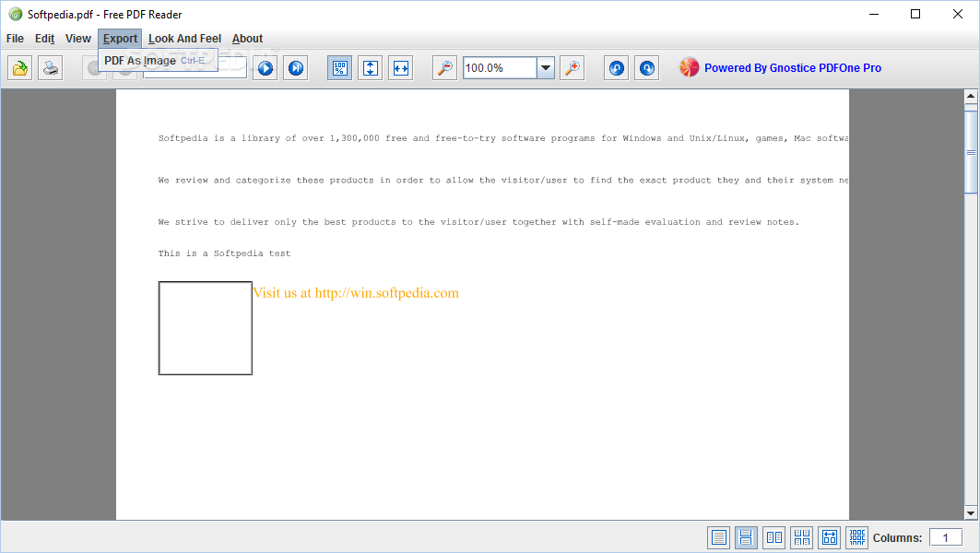Close the Free PDF Reader window
The width and height of the screenshot is (980, 553).
click(x=958, y=15)
